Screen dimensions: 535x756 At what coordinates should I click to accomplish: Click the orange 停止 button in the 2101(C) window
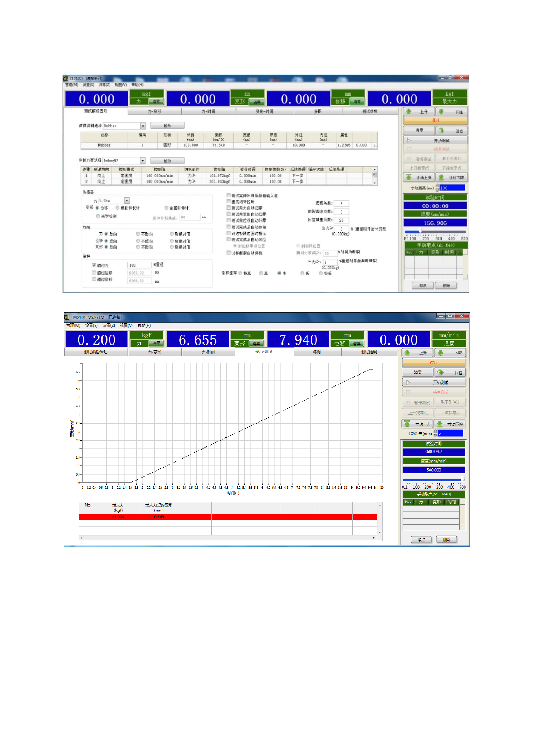(x=435, y=121)
